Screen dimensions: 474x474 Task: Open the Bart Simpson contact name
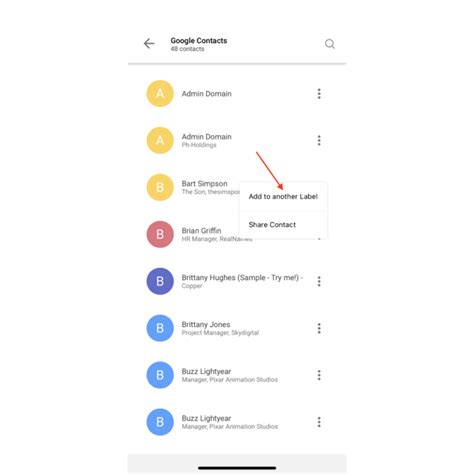pos(204,184)
